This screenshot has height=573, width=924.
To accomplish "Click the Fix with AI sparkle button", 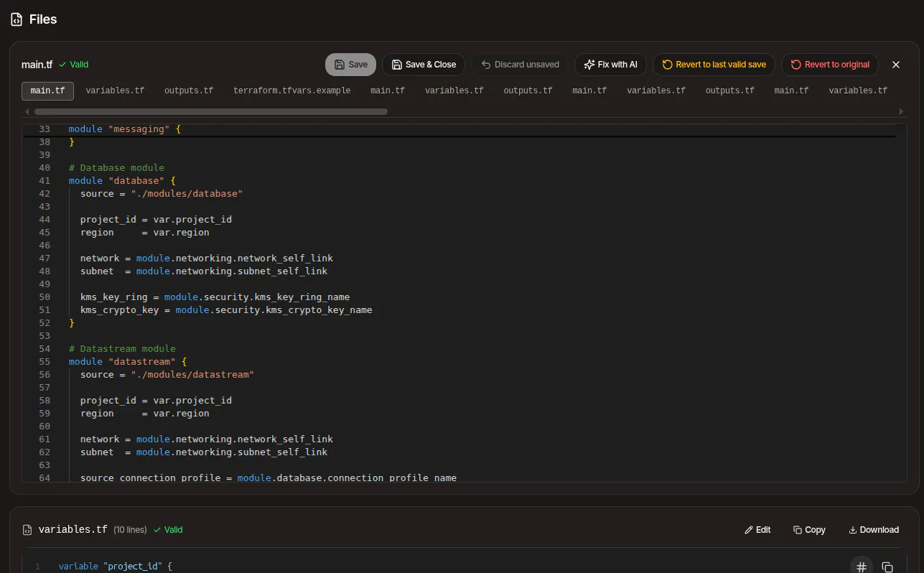I will pos(611,65).
